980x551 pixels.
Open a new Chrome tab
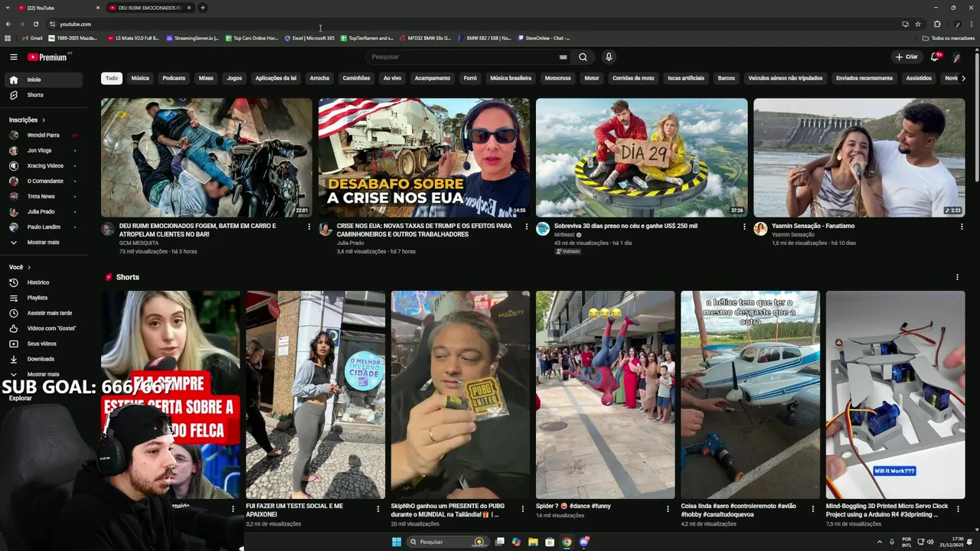click(202, 8)
